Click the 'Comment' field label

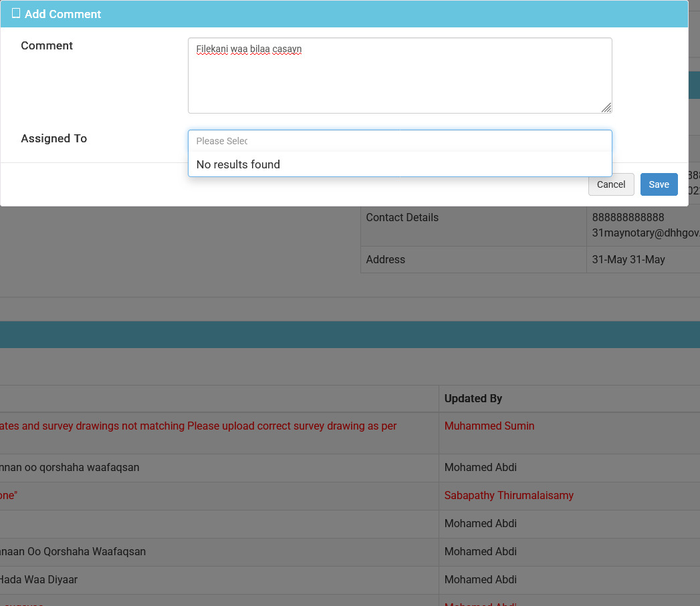(x=46, y=45)
